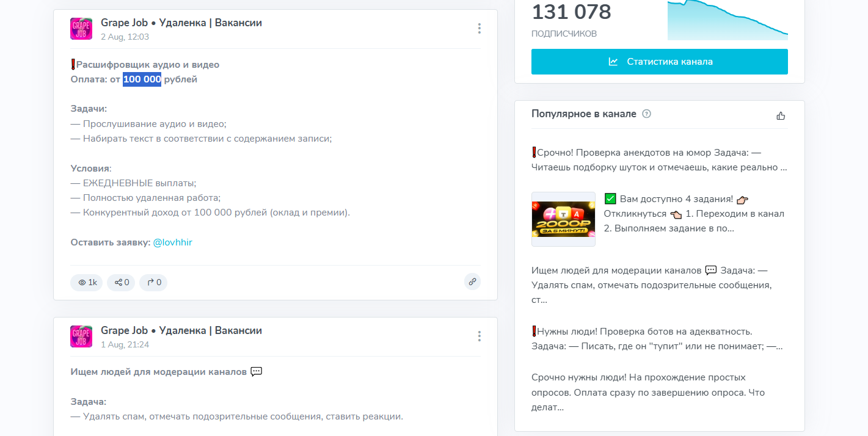Screen dimensions: 868x436
Task: Click the Популярное в канале heading
Action: pos(584,114)
